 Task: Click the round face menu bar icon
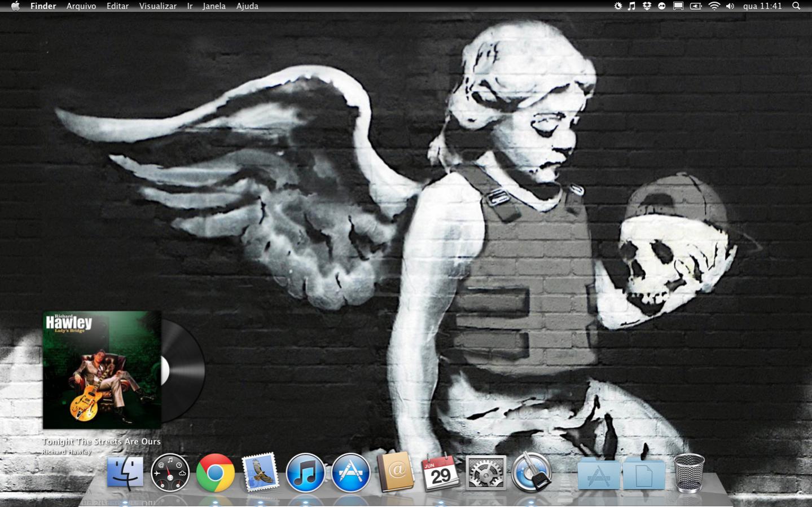(662, 6)
